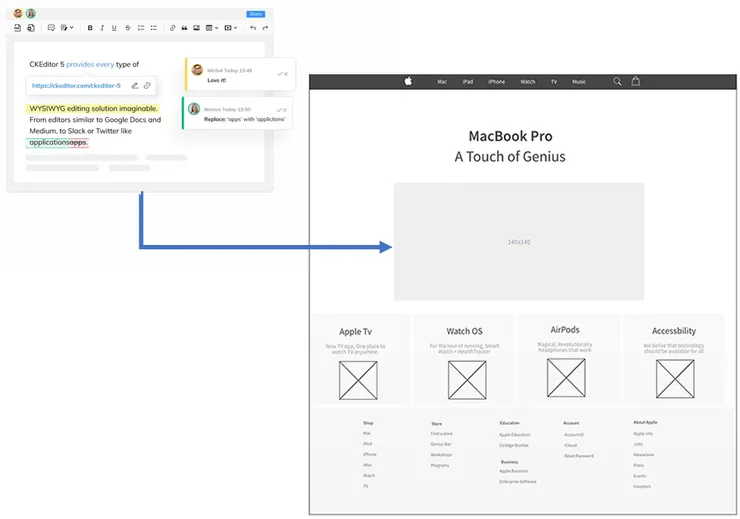Image resolution: width=740 pixels, height=519 pixels.
Task: Undo the last edit
Action: click(253, 28)
